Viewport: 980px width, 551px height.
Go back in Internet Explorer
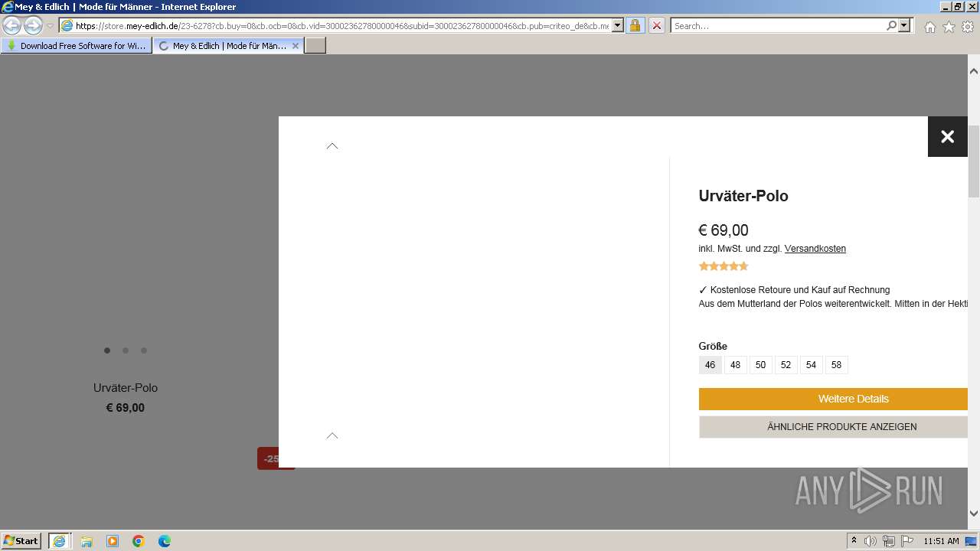(12, 26)
